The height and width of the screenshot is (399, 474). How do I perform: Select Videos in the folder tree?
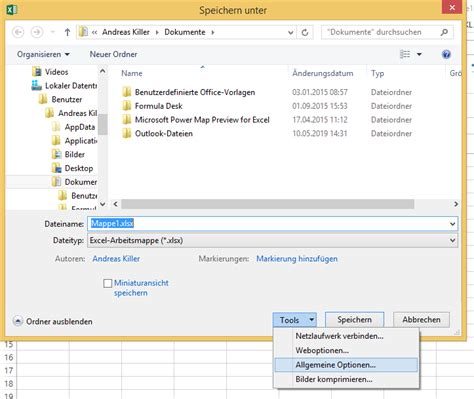[x=50, y=72]
